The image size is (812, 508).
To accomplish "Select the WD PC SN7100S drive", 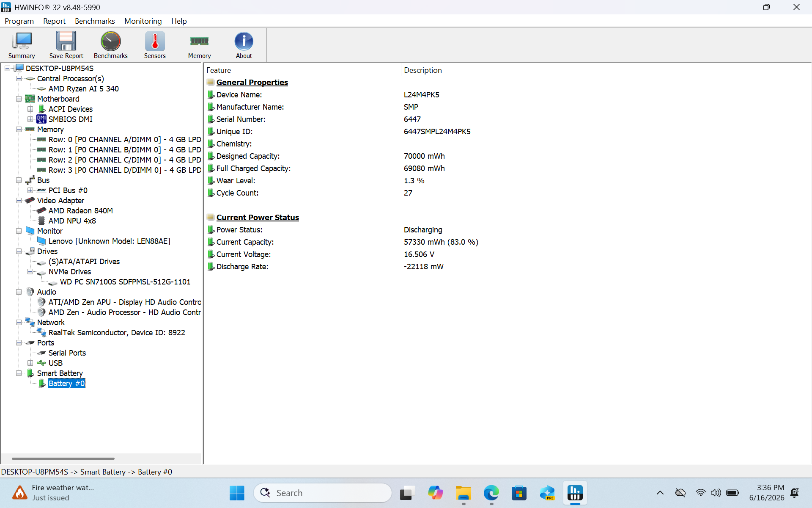I will point(125,282).
